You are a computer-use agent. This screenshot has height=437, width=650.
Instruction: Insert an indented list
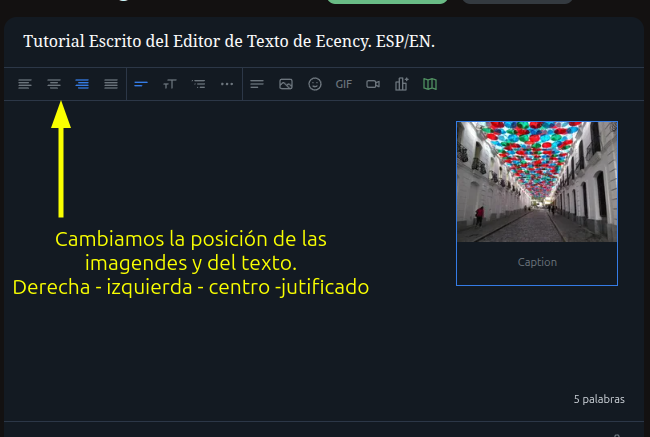[x=199, y=84]
